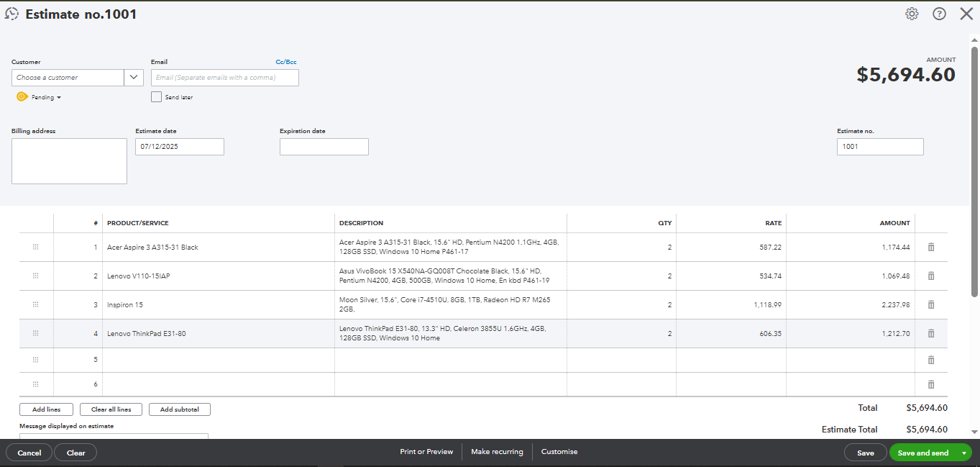
Task: Click the QTY cell of Inspiron 15 row
Action: tap(622, 304)
